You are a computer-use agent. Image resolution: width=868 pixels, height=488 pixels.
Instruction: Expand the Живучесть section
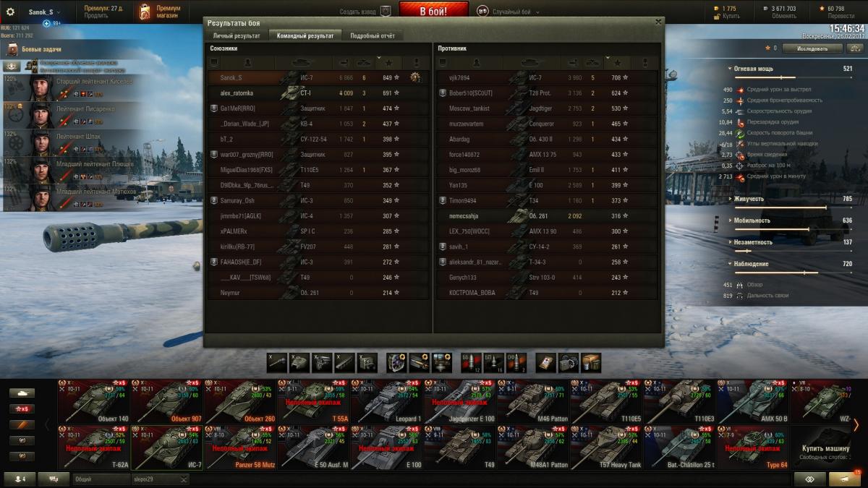[746, 199]
